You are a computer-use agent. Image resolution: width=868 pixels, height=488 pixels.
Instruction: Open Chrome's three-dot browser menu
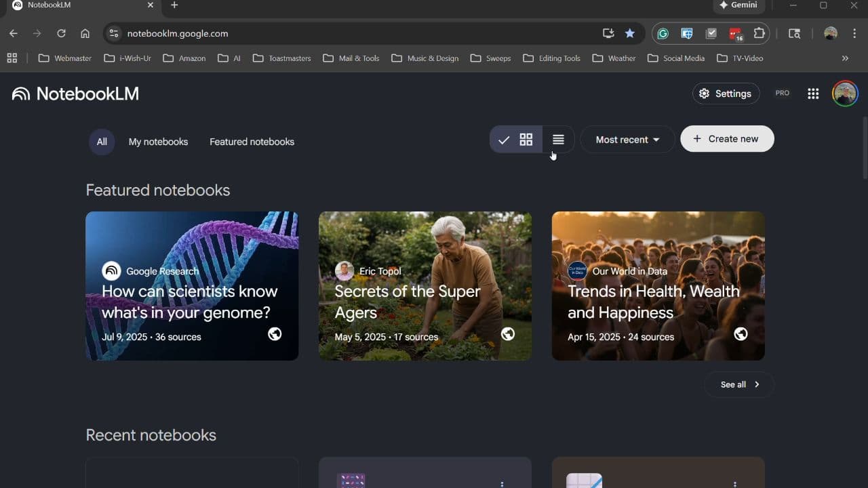click(x=854, y=33)
